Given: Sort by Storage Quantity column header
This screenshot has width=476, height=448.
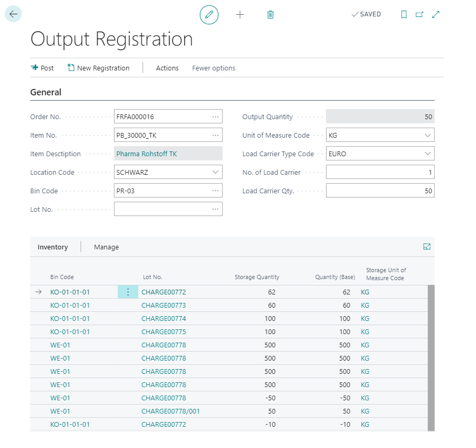Looking at the screenshot, I should pos(257,277).
